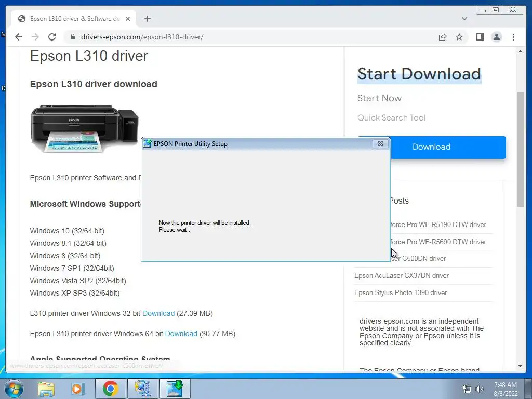Viewport: 532px width, 399px height.
Task: Open the Windows Start menu orb
Action: (x=14, y=389)
